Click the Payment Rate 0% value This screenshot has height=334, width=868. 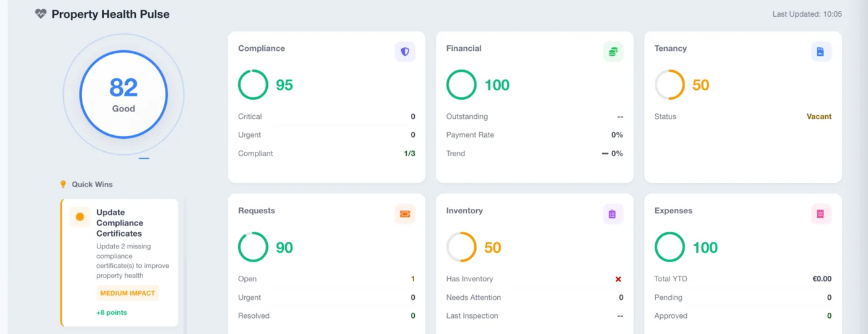617,135
